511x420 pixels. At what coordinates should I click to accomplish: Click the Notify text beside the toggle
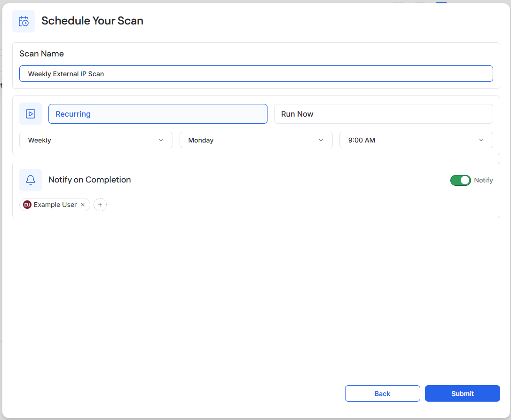(x=483, y=180)
